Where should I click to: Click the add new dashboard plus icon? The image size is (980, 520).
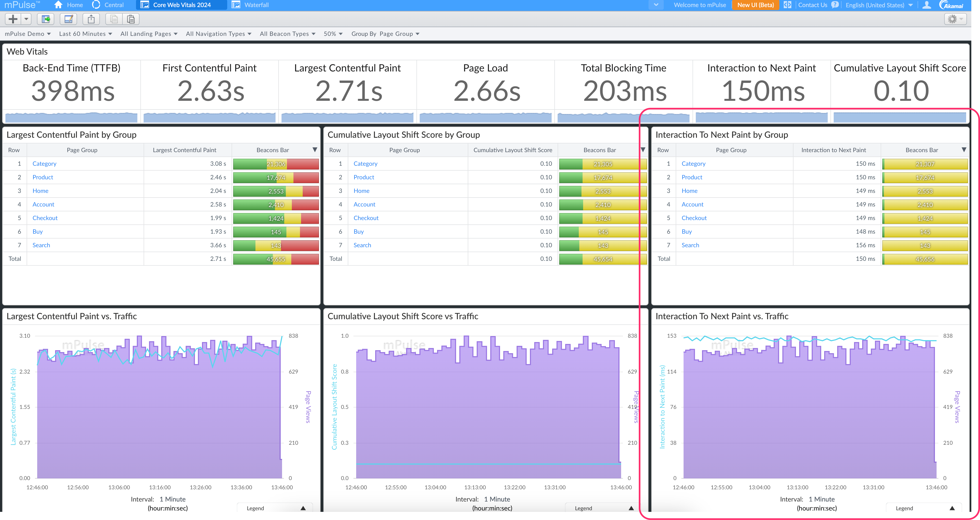12,19
